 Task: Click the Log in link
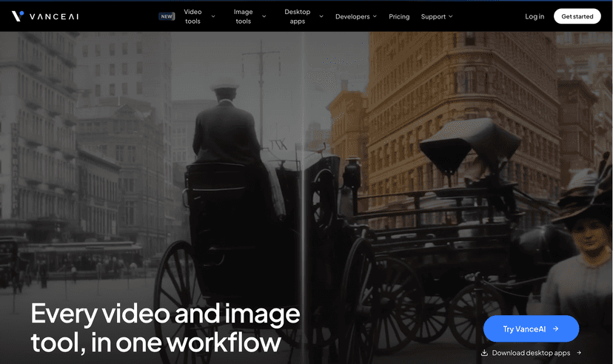(535, 16)
